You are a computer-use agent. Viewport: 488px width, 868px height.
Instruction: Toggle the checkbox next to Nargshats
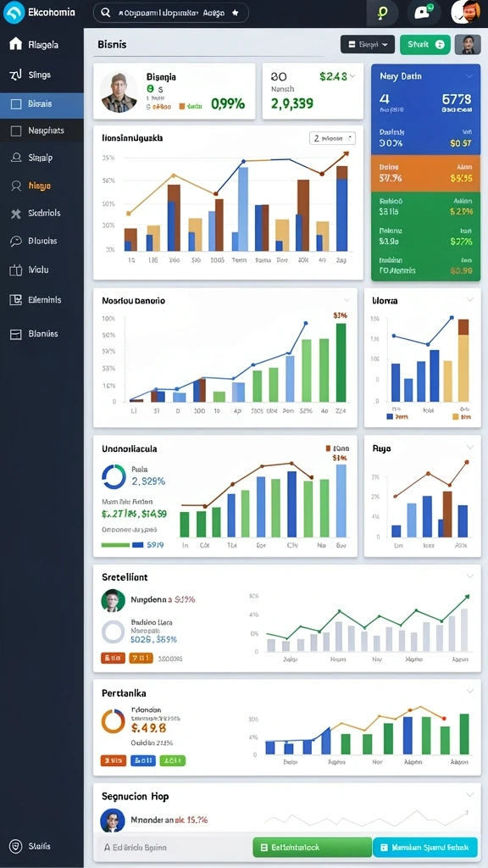[x=17, y=131]
